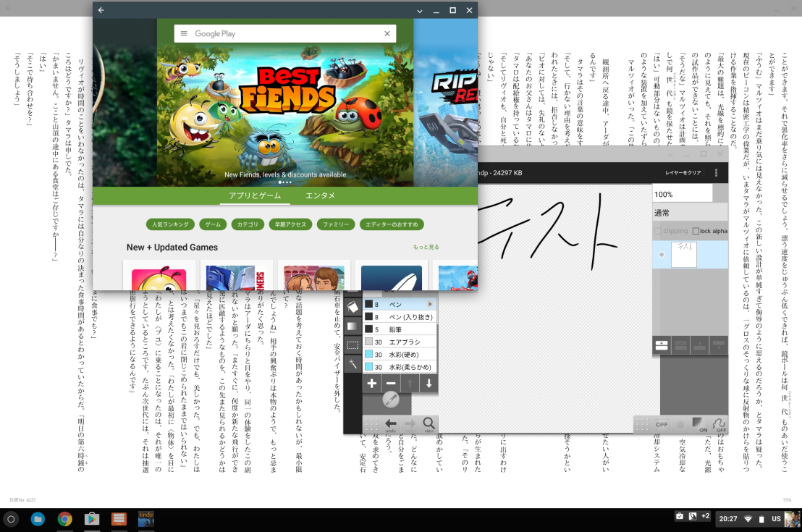Screen dimensions: 802x532
Task: Toggle the anti-aliasing ON button
Action: 699,425
